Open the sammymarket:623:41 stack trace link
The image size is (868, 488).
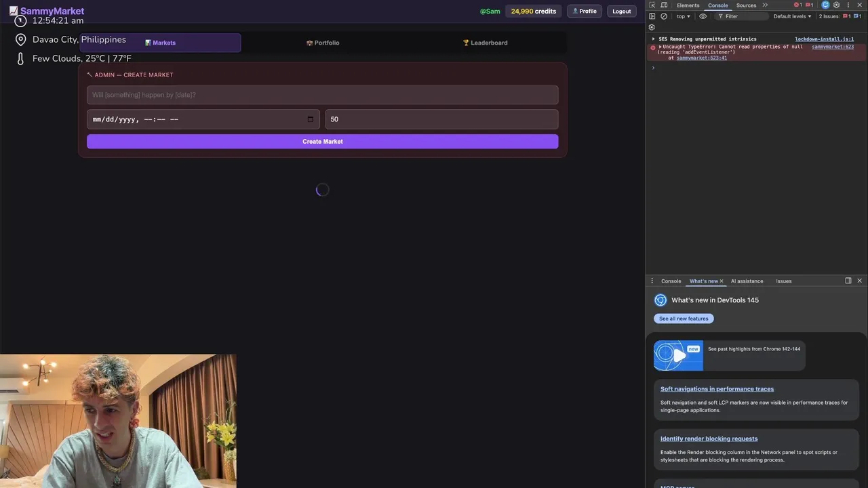click(701, 58)
